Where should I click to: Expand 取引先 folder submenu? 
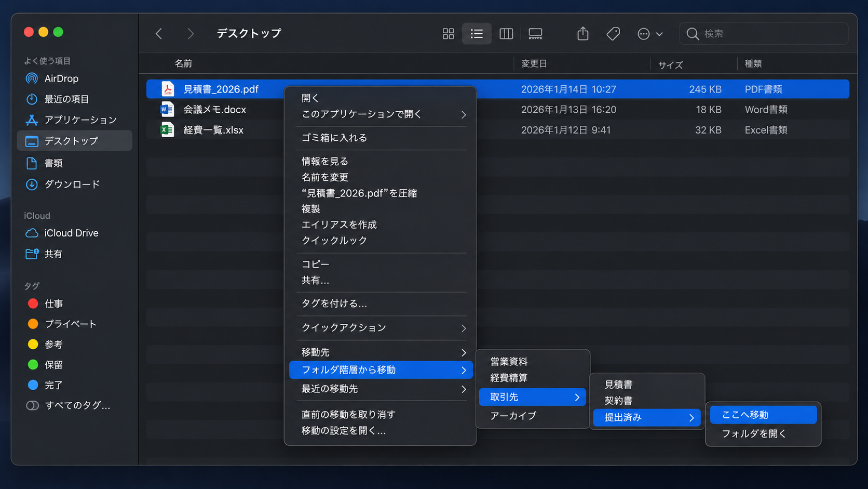tap(533, 397)
